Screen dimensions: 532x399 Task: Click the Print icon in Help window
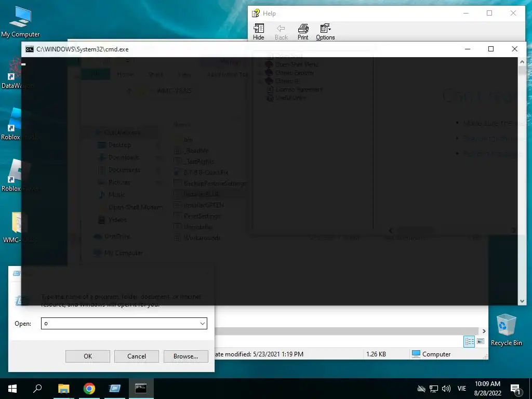(303, 32)
